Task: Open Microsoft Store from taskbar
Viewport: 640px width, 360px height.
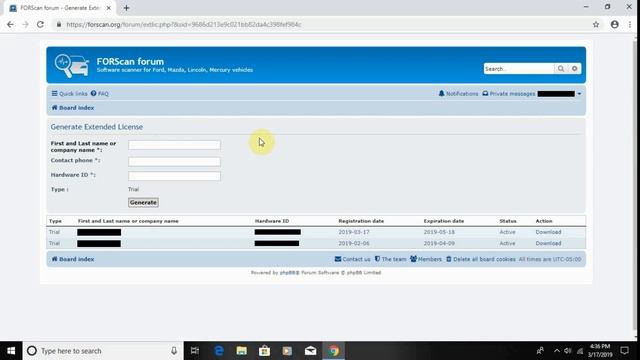Action: (264, 351)
